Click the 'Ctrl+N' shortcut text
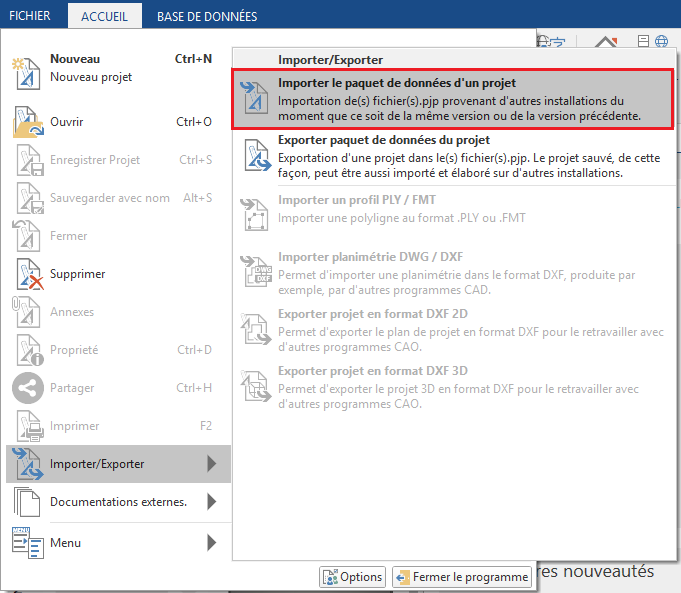 pos(193,59)
